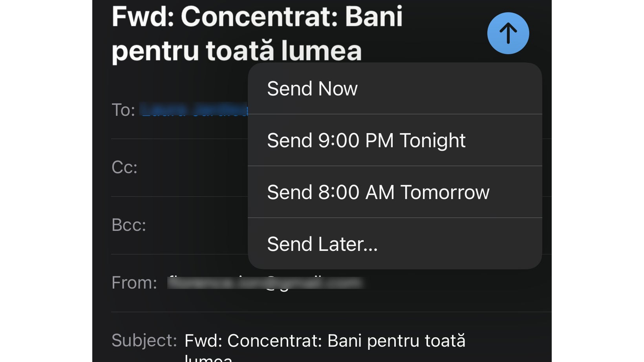Tap the blurred sender email address

(265, 283)
